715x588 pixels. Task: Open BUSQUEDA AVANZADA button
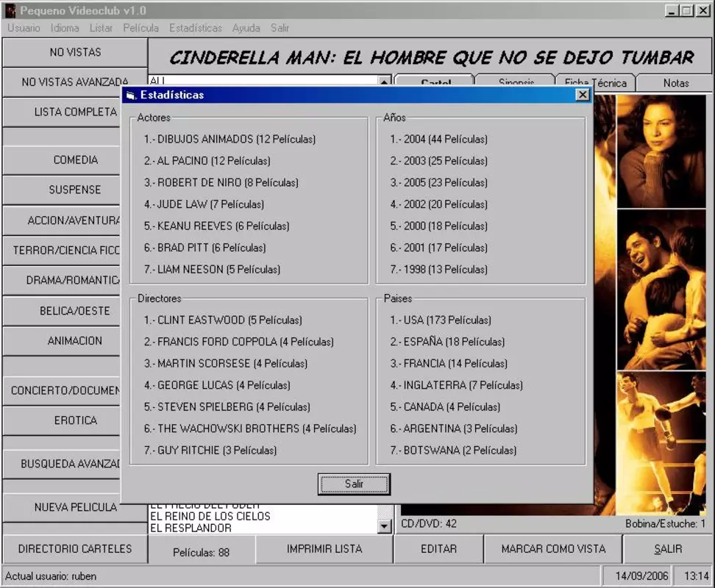[62, 464]
